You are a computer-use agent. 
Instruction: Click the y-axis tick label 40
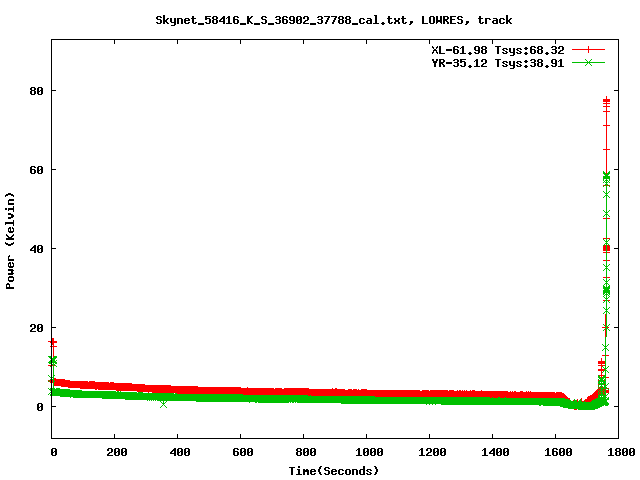(36, 249)
